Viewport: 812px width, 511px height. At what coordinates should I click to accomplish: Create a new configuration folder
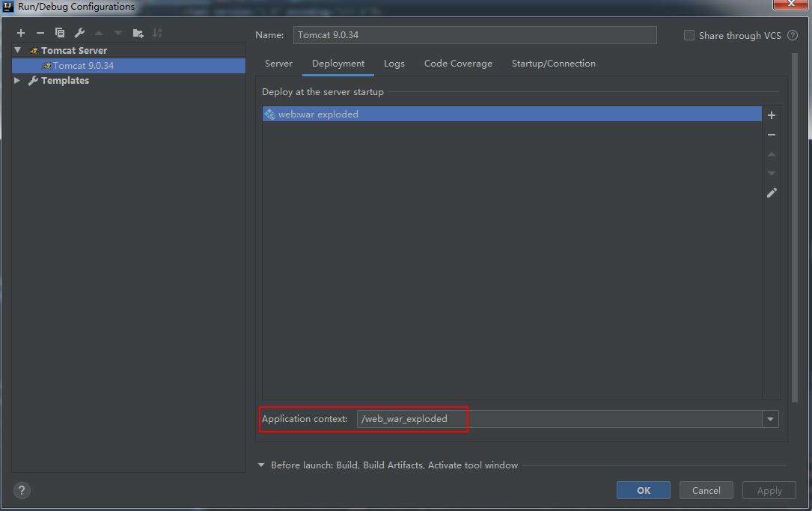coord(138,33)
